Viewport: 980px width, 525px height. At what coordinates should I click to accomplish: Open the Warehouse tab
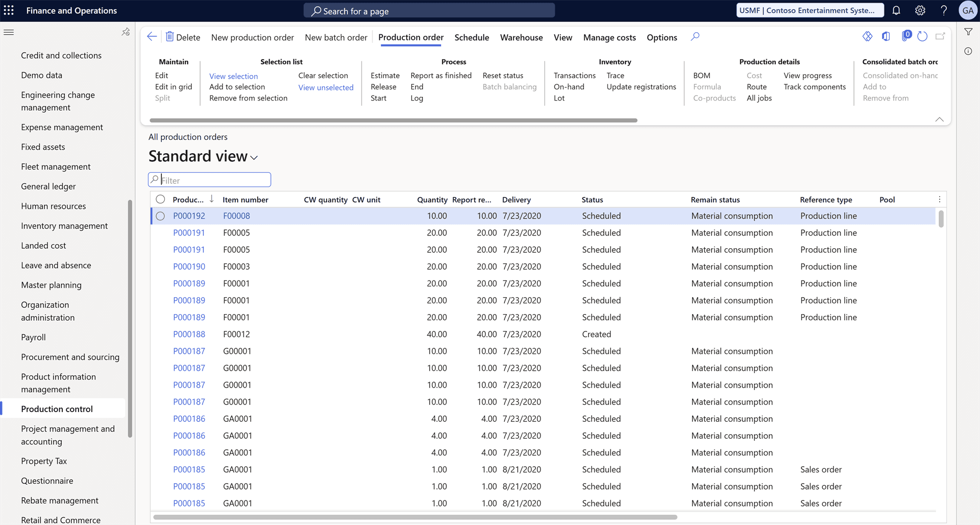[521, 37]
